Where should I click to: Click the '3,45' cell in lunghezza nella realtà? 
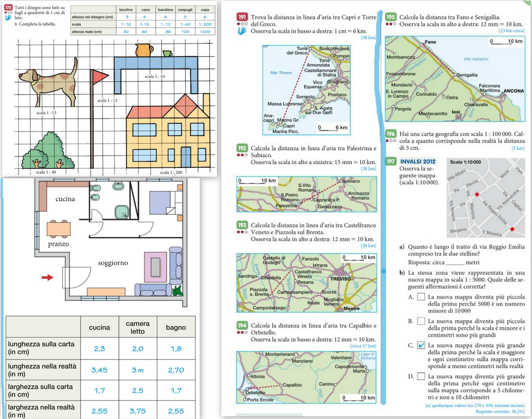[x=99, y=370]
